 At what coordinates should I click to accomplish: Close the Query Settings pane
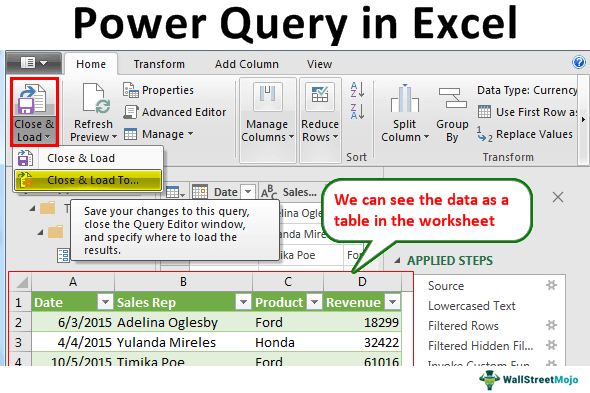coord(558,197)
